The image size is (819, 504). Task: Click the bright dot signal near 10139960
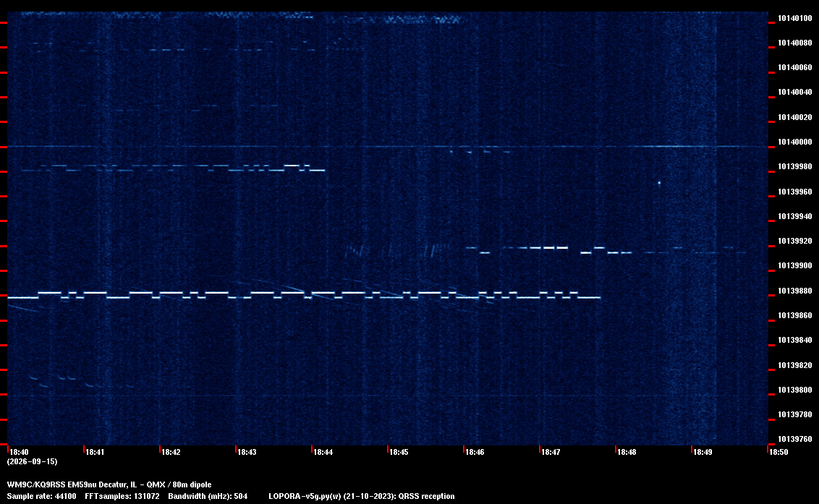[659, 183]
